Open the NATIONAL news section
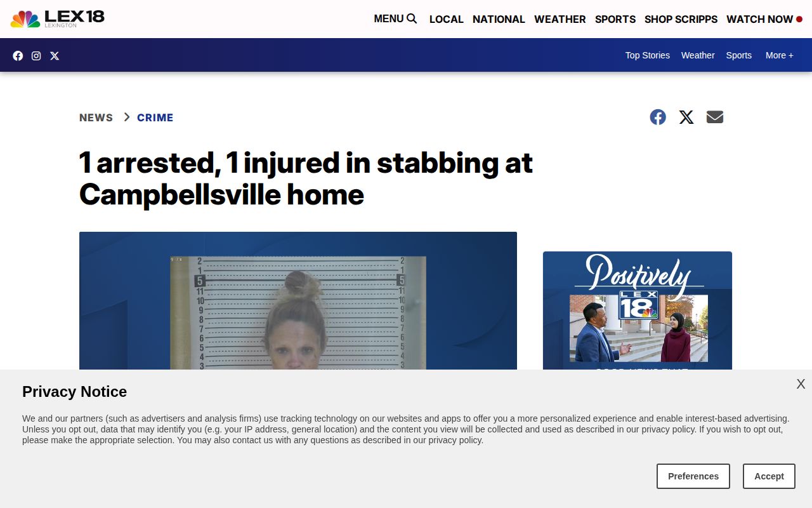The width and height of the screenshot is (812, 508). 499,19
